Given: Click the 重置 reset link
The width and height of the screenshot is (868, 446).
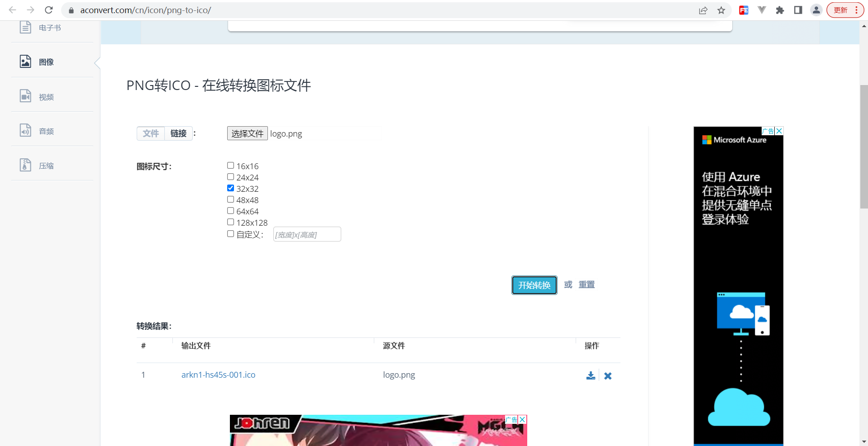Looking at the screenshot, I should 587,285.
